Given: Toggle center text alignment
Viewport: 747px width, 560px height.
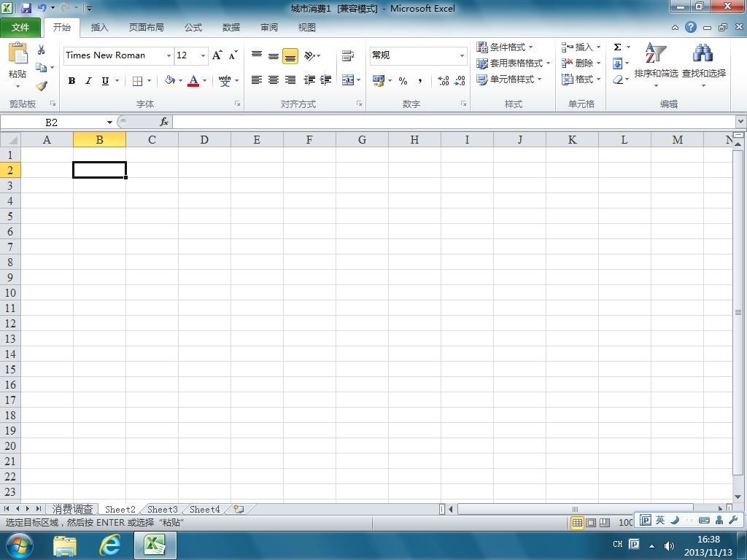Looking at the screenshot, I should (274, 80).
